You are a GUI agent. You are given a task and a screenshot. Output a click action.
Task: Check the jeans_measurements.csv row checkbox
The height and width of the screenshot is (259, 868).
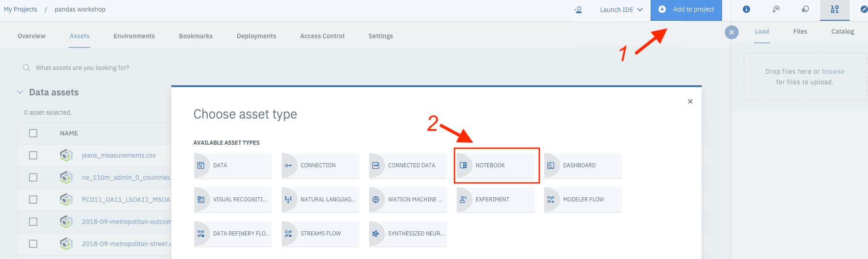[x=33, y=155]
